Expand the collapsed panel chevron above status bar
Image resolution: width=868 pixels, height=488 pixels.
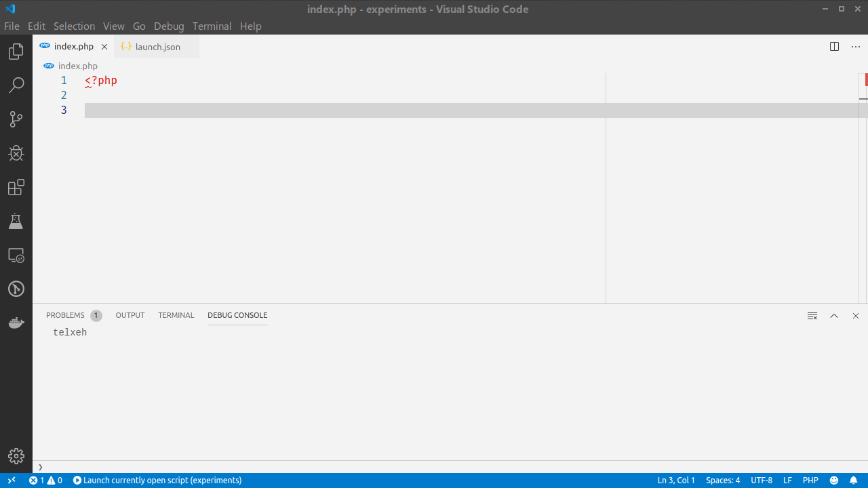(x=41, y=466)
